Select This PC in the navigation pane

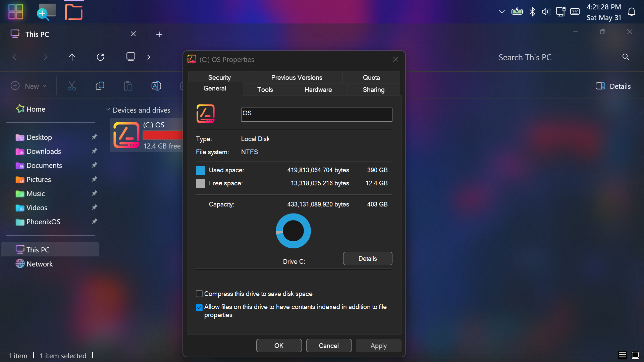click(x=50, y=250)
